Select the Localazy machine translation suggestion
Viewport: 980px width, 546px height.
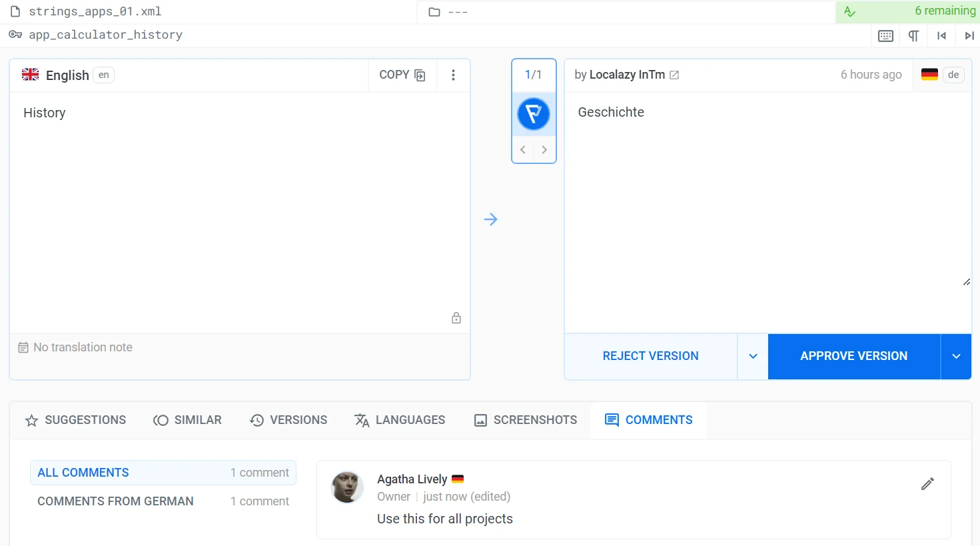[x=534, y=113]
